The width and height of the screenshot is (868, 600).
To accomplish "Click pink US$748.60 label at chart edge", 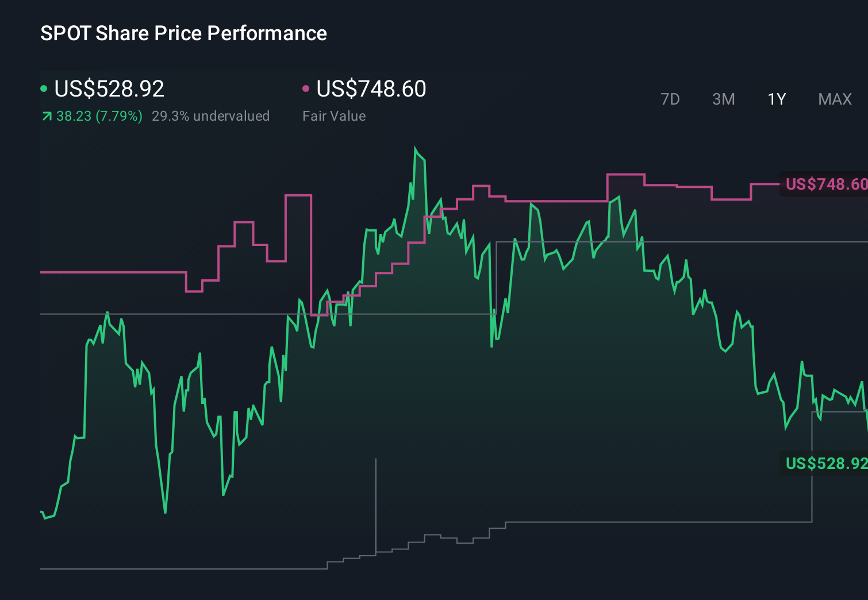I will pyautogui.click(x=825, y=184).
